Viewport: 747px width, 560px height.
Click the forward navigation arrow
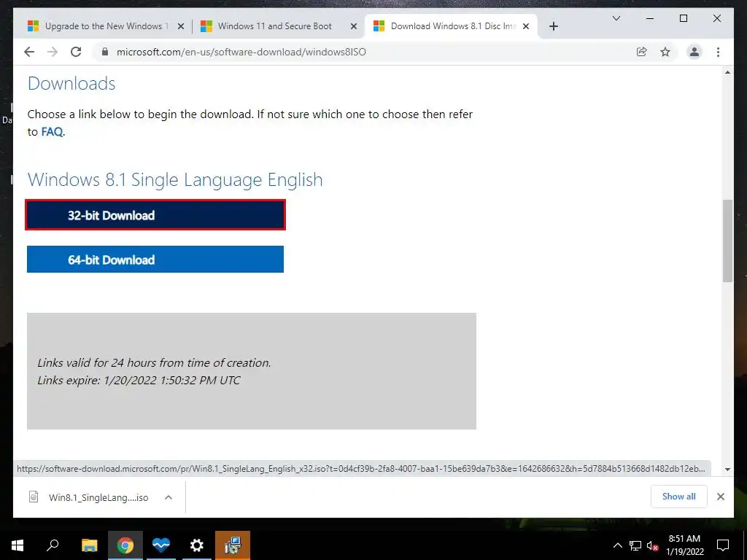(53, 52)
